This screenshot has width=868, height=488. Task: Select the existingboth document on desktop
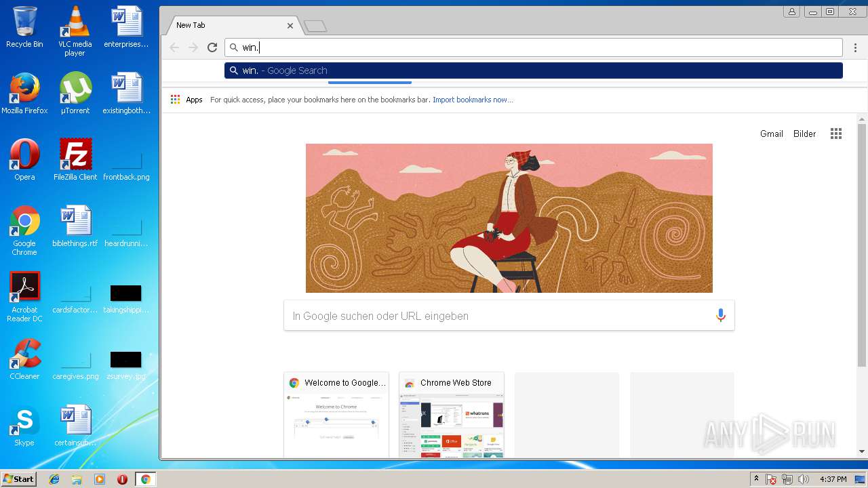(126, 94)
